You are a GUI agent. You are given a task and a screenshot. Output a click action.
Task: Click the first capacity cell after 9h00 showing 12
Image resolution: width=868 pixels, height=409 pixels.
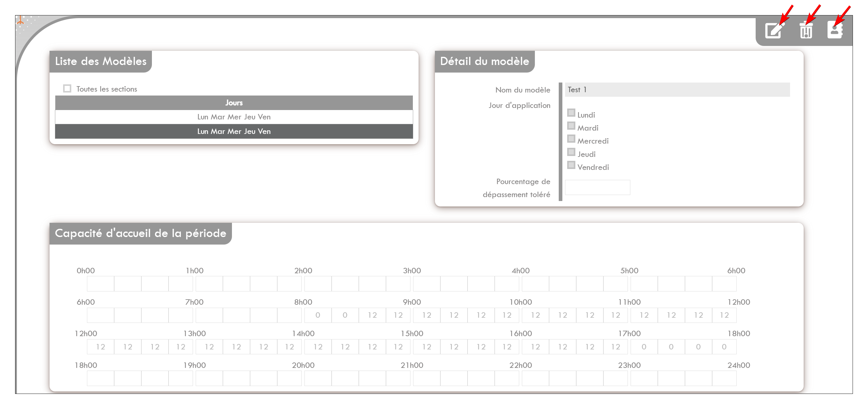coord(426,315)
